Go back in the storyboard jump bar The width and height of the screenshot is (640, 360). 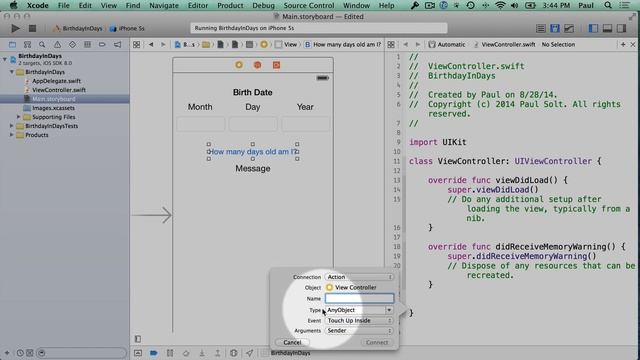[151, 44]
